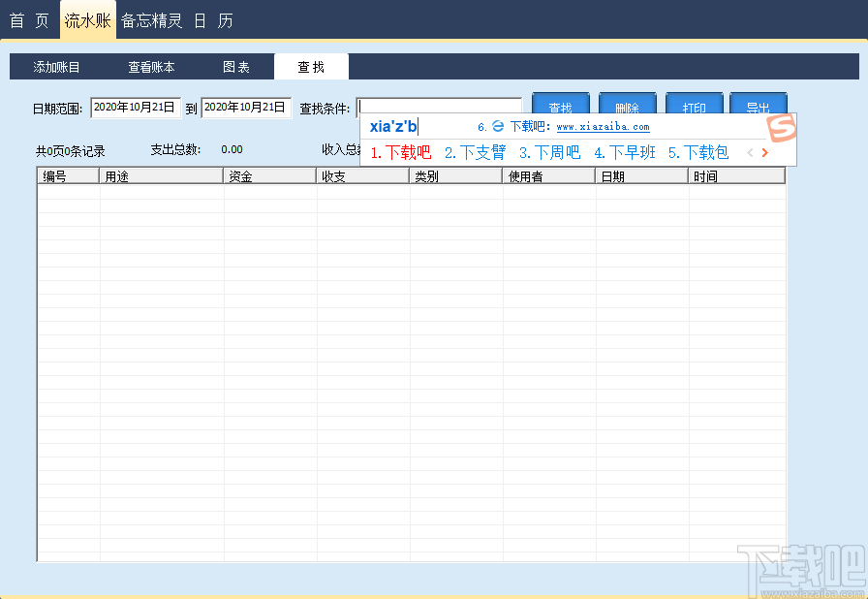Sort by 使用者 column header
Viewport: 868px width, 599px height.
point(548,176)
